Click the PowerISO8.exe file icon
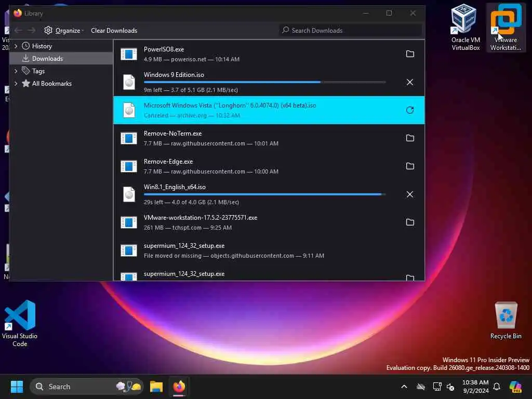532x399 pixels. [x=129, y=54]
